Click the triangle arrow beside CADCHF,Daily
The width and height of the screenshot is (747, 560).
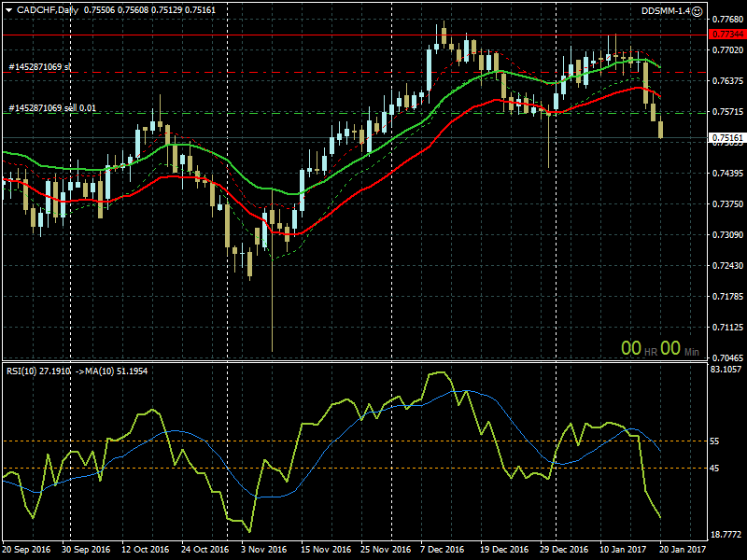coord(8,10)
